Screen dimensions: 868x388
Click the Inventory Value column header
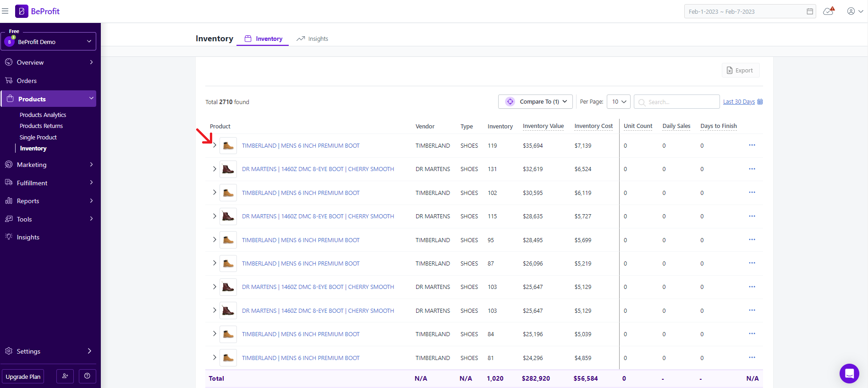tap(543, 126)
